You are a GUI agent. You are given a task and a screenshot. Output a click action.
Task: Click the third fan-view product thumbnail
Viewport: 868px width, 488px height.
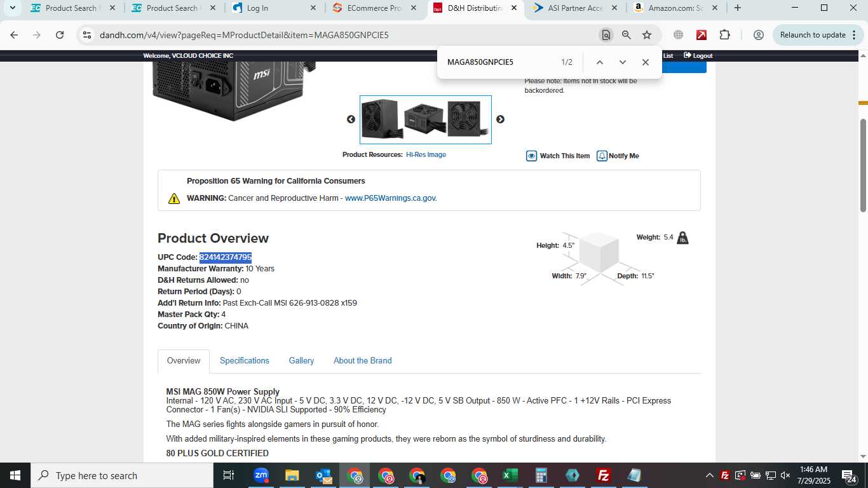[x=469, y=119]
